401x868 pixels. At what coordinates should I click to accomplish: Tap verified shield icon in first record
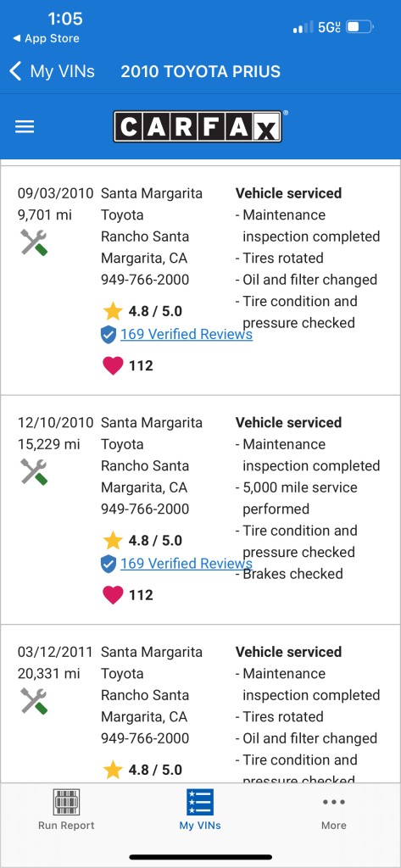[109, 334]
